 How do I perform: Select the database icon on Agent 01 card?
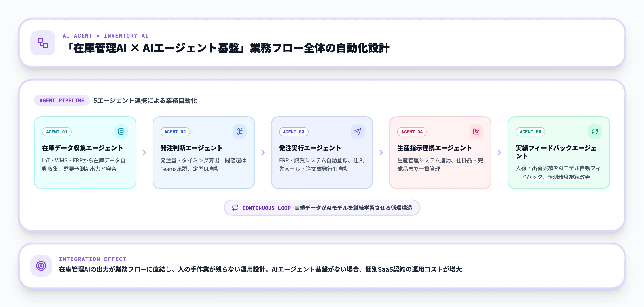[121, 131]
